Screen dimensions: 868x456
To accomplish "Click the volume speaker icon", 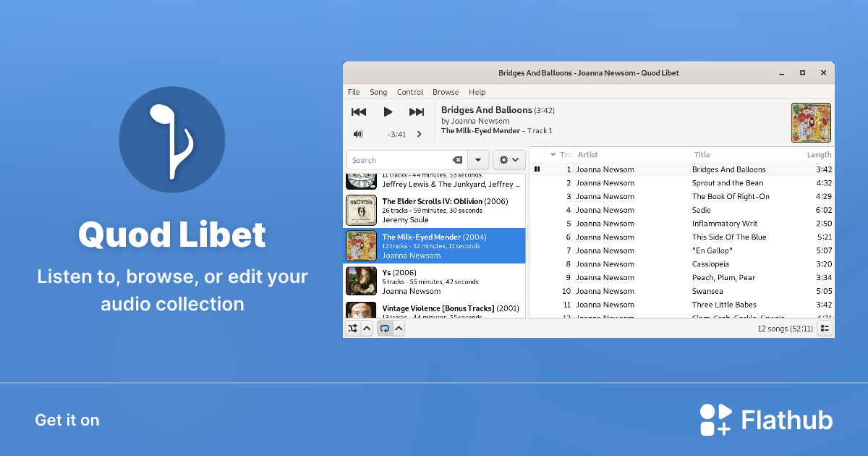I will [x=359, y=133].
